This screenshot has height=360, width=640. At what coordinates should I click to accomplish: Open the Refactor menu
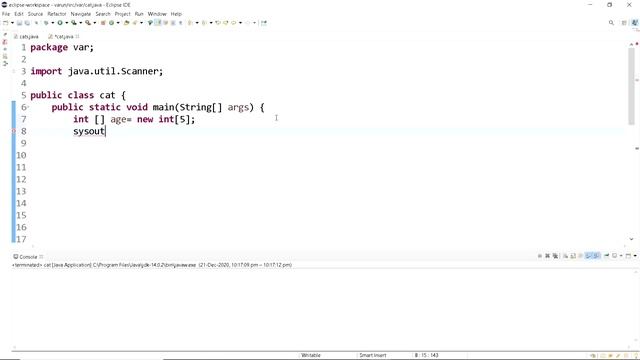click(57, 14)
